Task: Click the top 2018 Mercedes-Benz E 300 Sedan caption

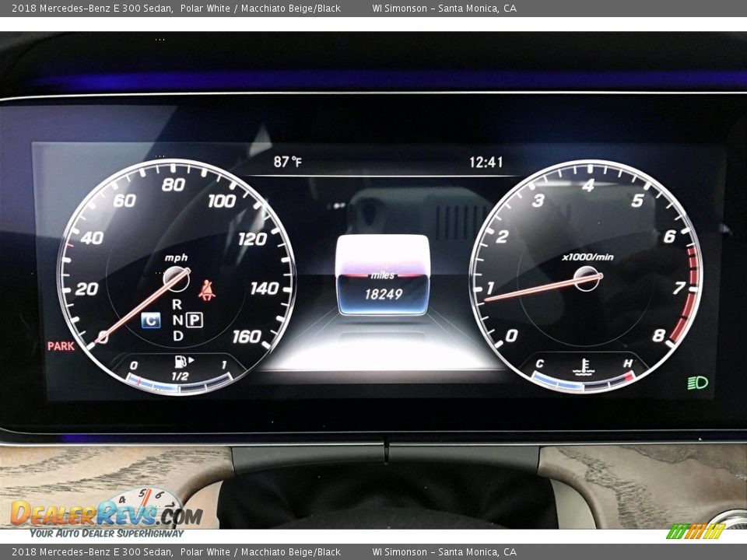Action: click(92, 8)
